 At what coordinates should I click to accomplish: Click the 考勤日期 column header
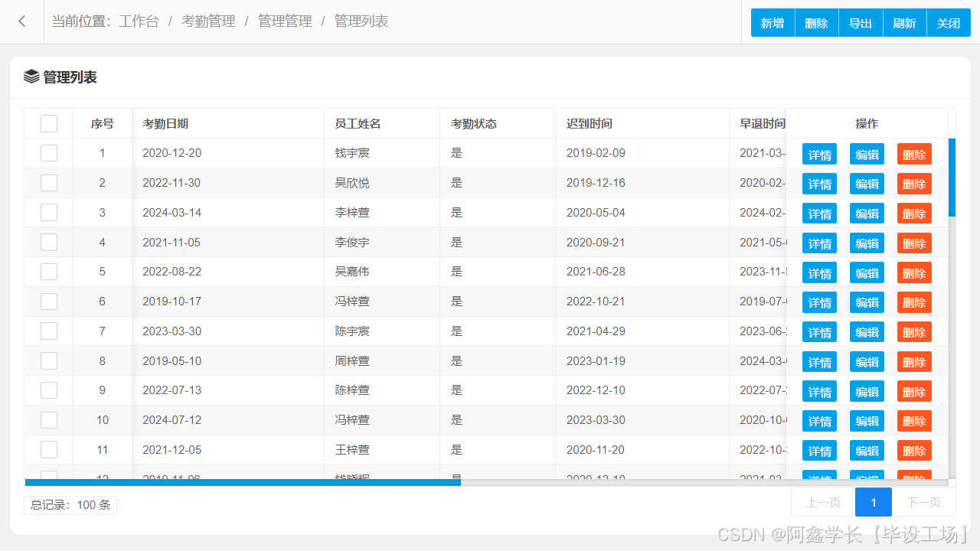coord(165,124)
